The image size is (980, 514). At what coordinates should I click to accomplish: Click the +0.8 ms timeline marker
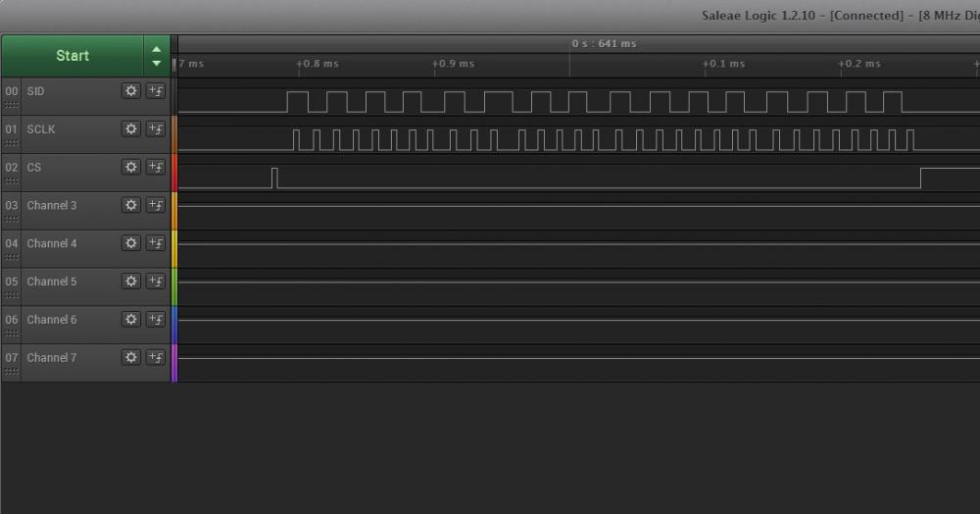point(318,64)
